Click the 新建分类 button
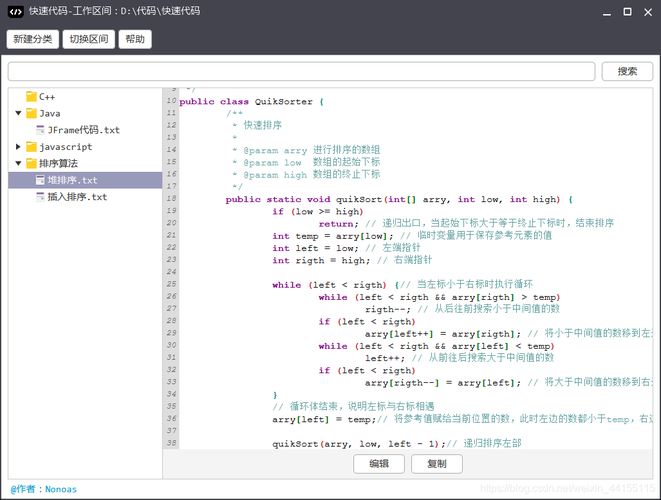The height and width of the screenshot is (500, 661). tap(32, 39)
